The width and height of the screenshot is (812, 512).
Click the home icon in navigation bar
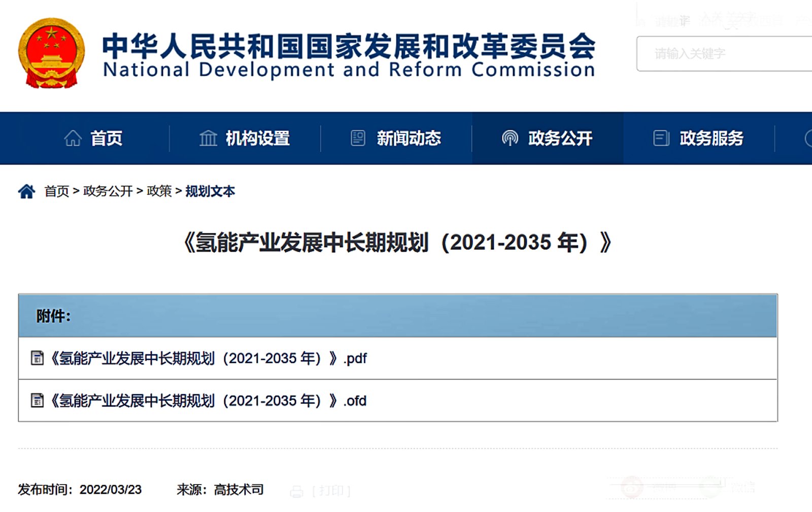73,138
